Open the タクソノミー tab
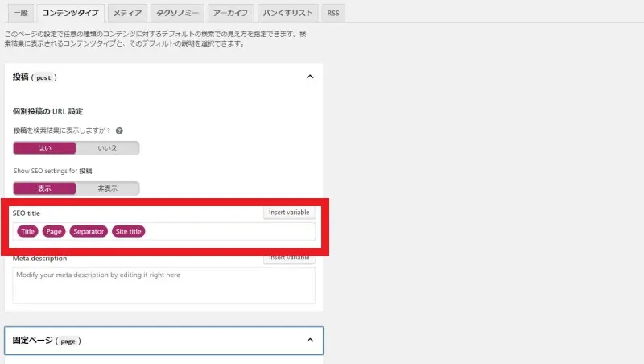 point(177,14)
